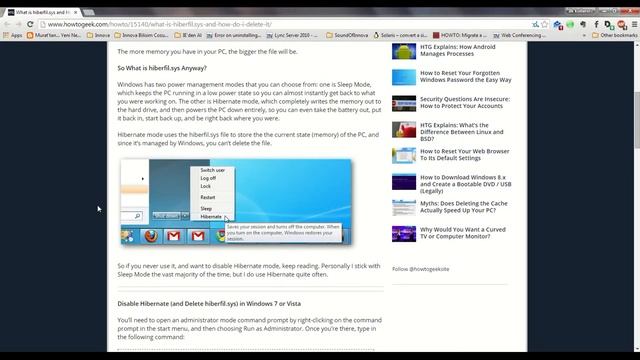Click the 'Disable Hibernate (and Delete hiberfil.sys)' heading

pos(209,304)
